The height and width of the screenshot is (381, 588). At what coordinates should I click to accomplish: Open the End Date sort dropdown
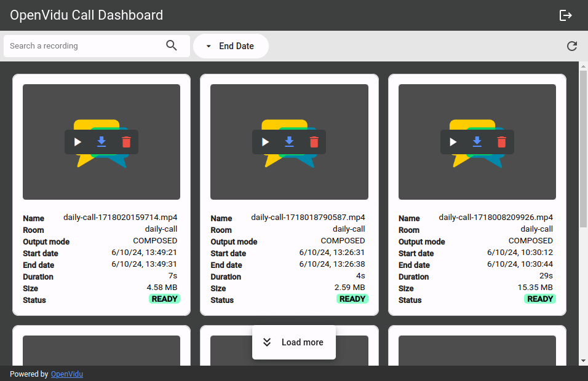click(231, 46)
